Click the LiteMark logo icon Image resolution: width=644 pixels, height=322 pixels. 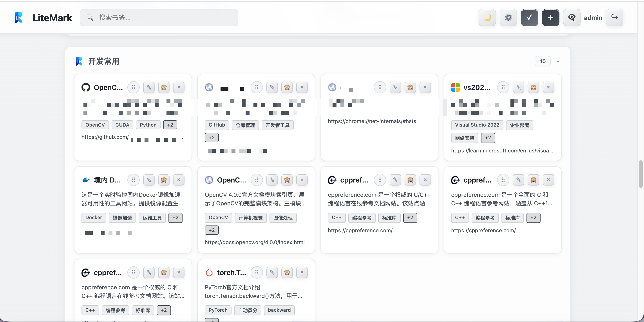point(19,18)
